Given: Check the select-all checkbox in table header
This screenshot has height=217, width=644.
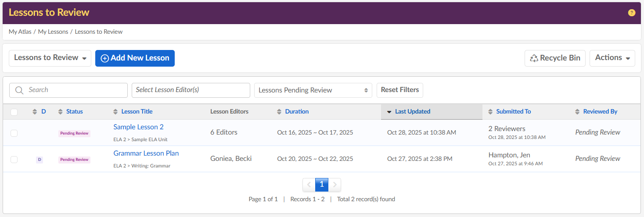Looking at the screenshot, I should (x=14, y=112).
